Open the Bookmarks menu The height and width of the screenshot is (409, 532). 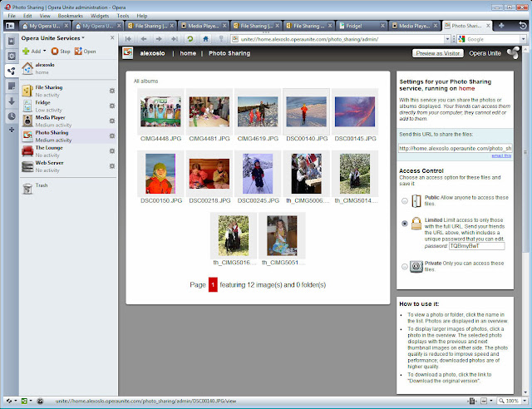click(70, 16)
